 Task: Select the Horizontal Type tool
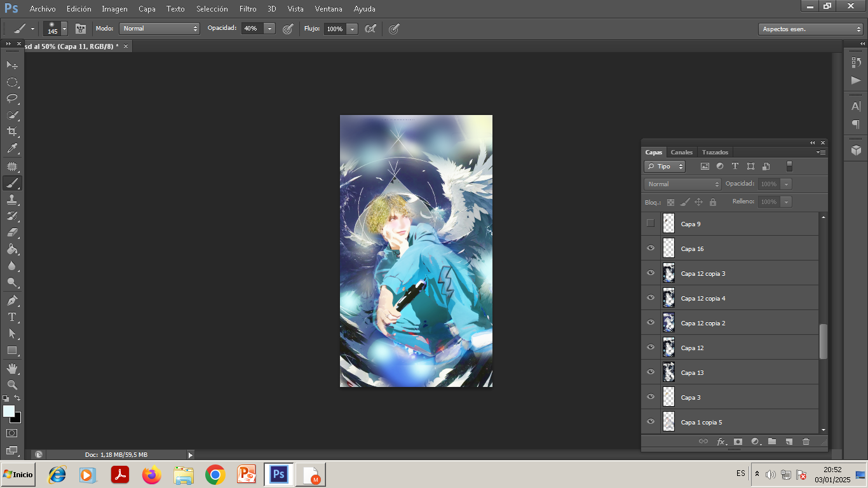(12, 317)
